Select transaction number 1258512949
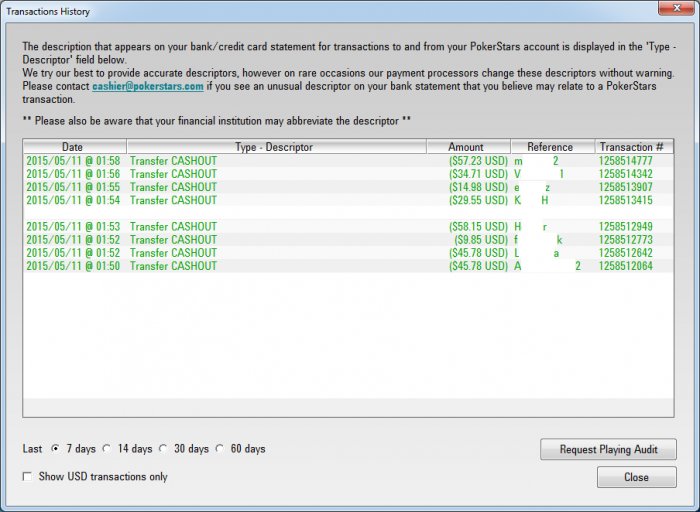Image resolution: width=700 pixels, height=512 pixels. pyautogui.click(x=625, y=226)
